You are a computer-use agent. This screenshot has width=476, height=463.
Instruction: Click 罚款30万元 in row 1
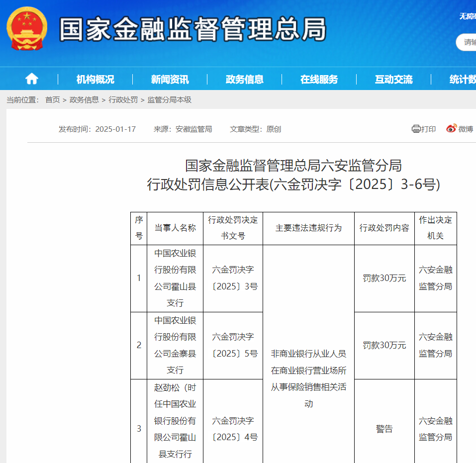click(384, 278)
